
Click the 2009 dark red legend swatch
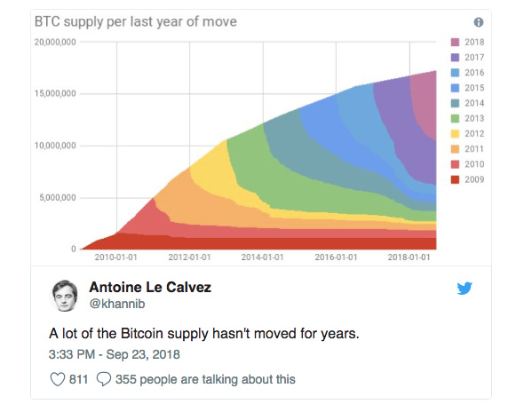(455, 179)
